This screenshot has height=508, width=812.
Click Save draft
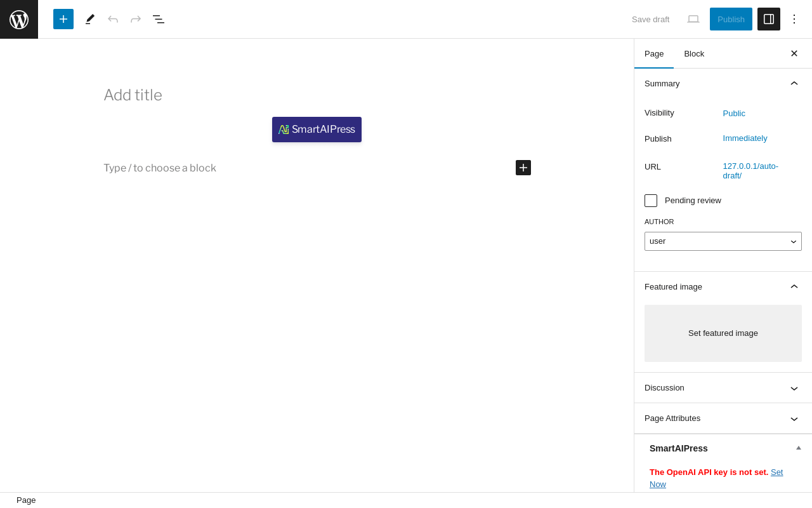click(x=650, y=19)
